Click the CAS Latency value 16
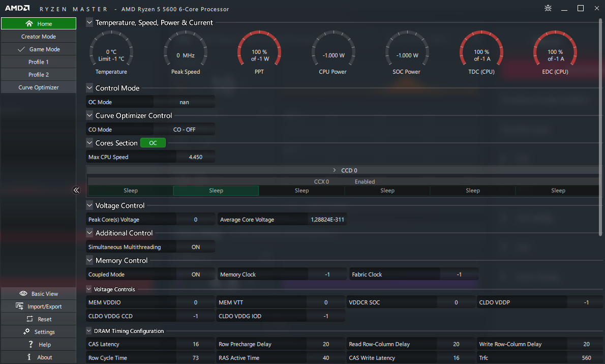 (x=196, y=344)
